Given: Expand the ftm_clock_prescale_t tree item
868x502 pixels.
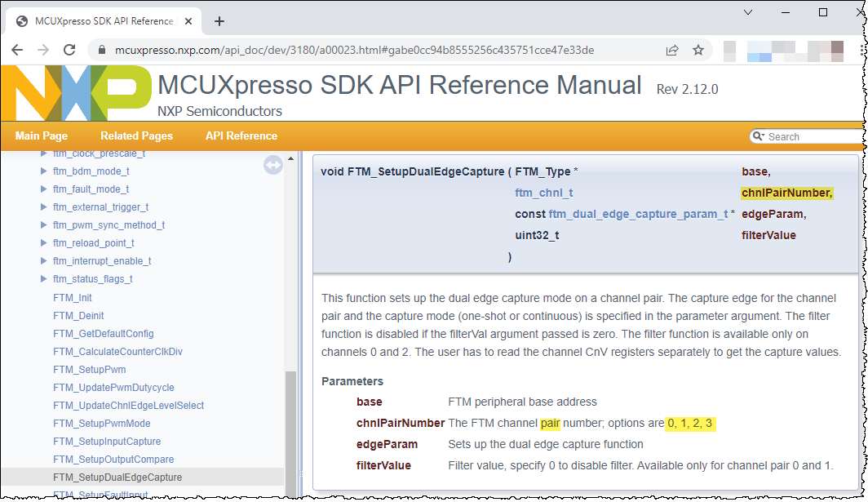Looking at the screenshot, I should tap(44, 153).
